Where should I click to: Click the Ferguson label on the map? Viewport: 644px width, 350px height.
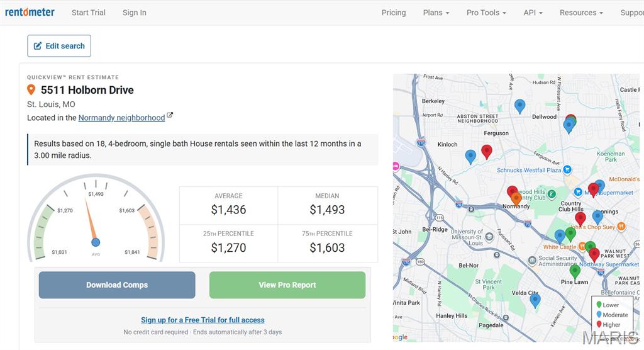coord(496,133)
